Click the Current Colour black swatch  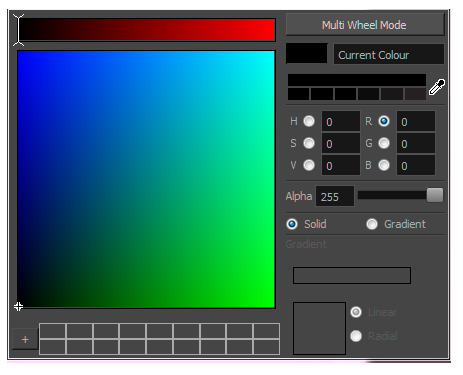click(x=307, y=53)
